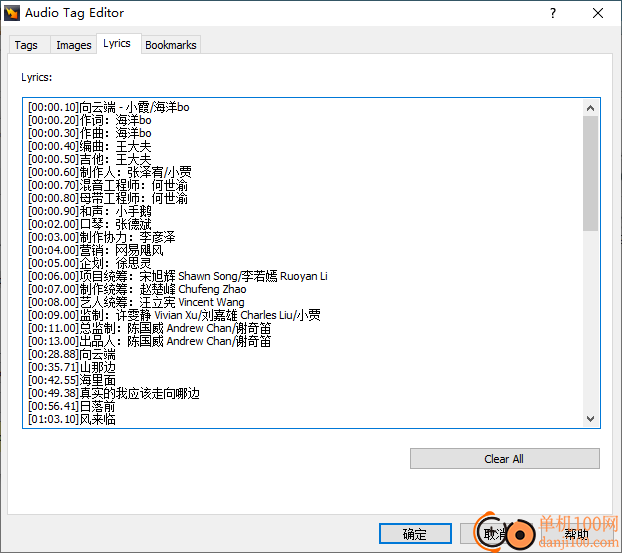Image resolution: width=622 pixels, height=553 pixels.
Task: Confirm with the 确定 button
Action: (x=415, y=534)
